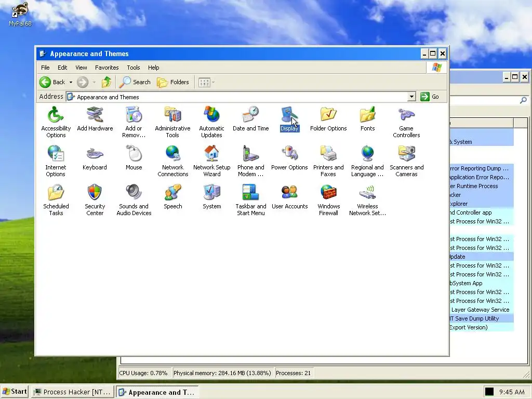Screen dimensions: 532x399
Task: Open Taskbar and Start Menu icon
Action: click(x=251, y=200)
